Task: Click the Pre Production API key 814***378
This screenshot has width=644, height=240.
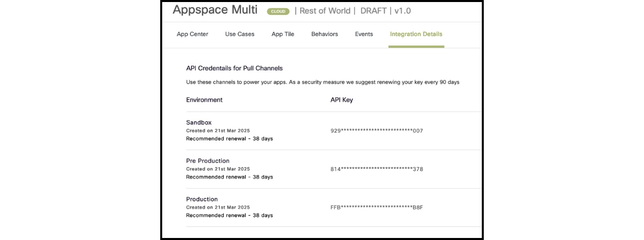Action: click(377, 169)
